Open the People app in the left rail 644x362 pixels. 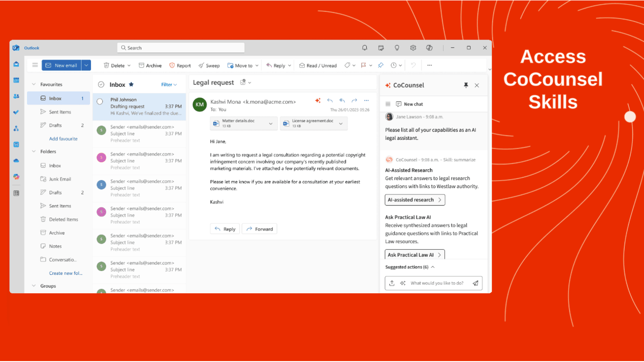(16, 96)
